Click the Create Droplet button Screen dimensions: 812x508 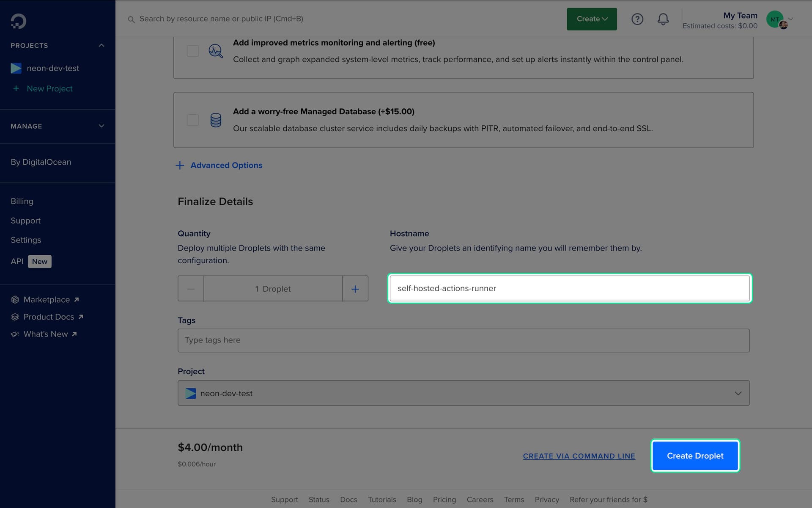pyautogui.click(x=695, y=456)
